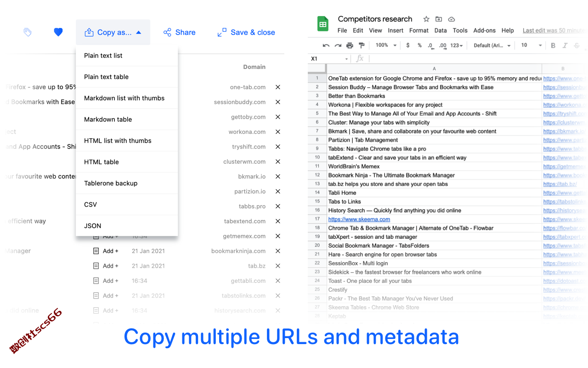Click the decrease decimal places button
The image size is (588, 368).
click(430, 46)
